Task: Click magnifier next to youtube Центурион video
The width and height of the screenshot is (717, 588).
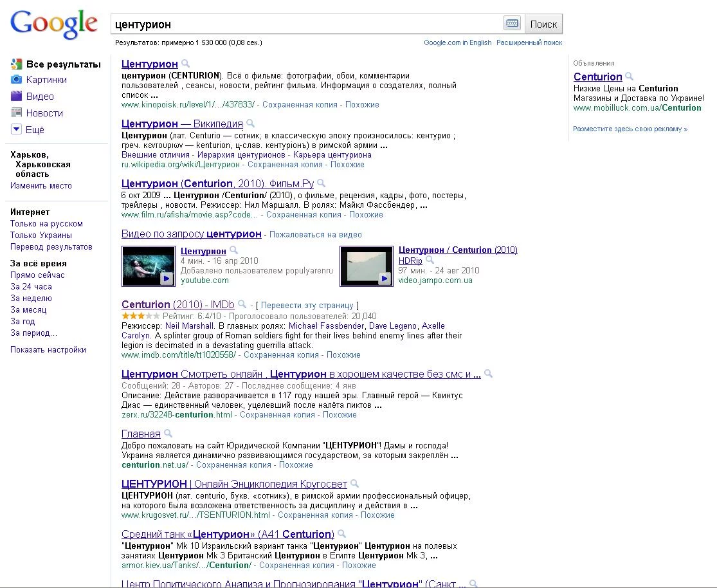Action: [233, 250]
